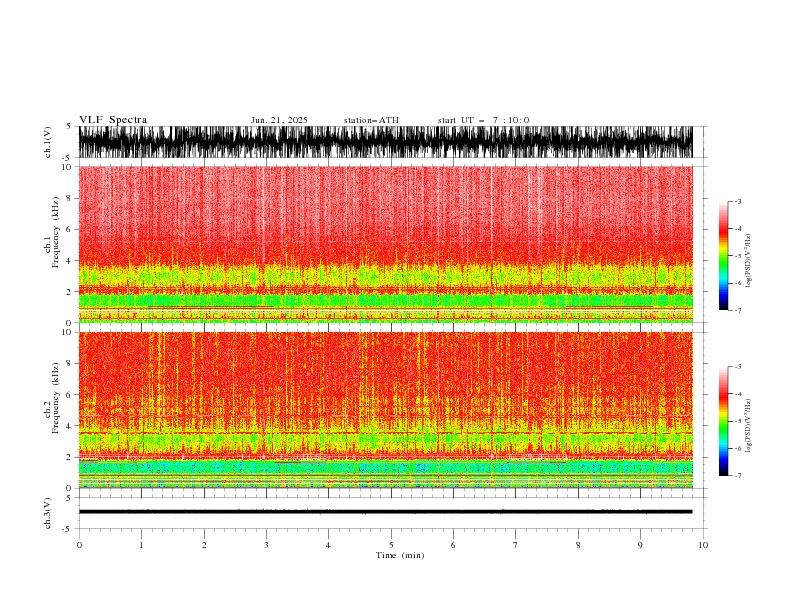Click the "10" kHz tick atop ch.1 frequency axis
This screenshot has width=792, height=612.
click(x=67, y=167)
